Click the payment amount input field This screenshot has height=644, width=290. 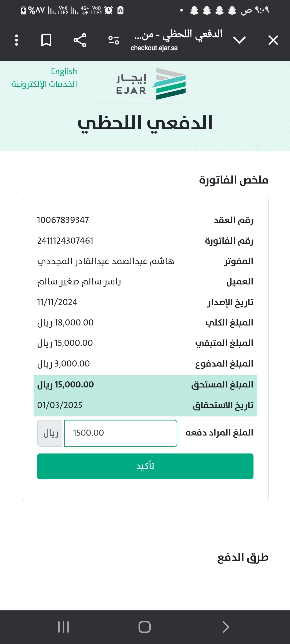[121, 433]
